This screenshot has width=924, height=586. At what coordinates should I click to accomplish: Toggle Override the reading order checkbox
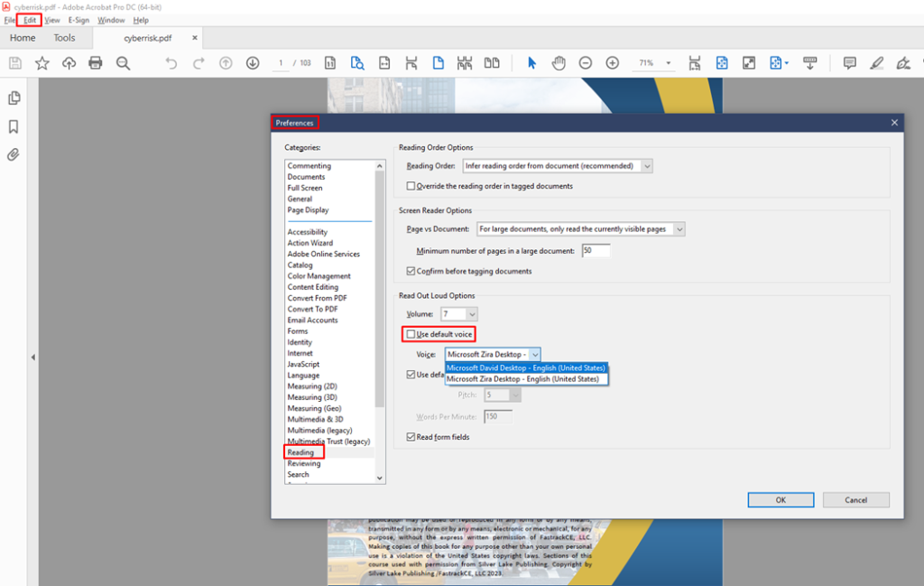coord(411,186)
